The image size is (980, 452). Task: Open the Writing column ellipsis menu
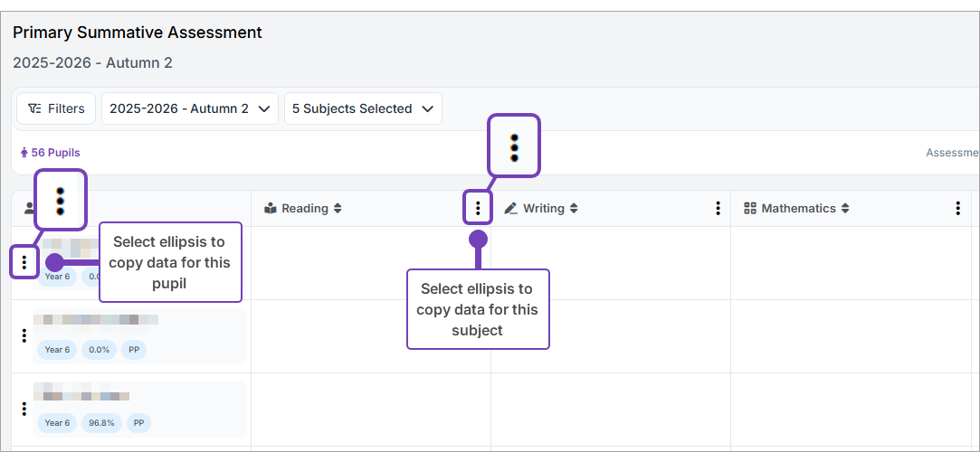[718, 209]
